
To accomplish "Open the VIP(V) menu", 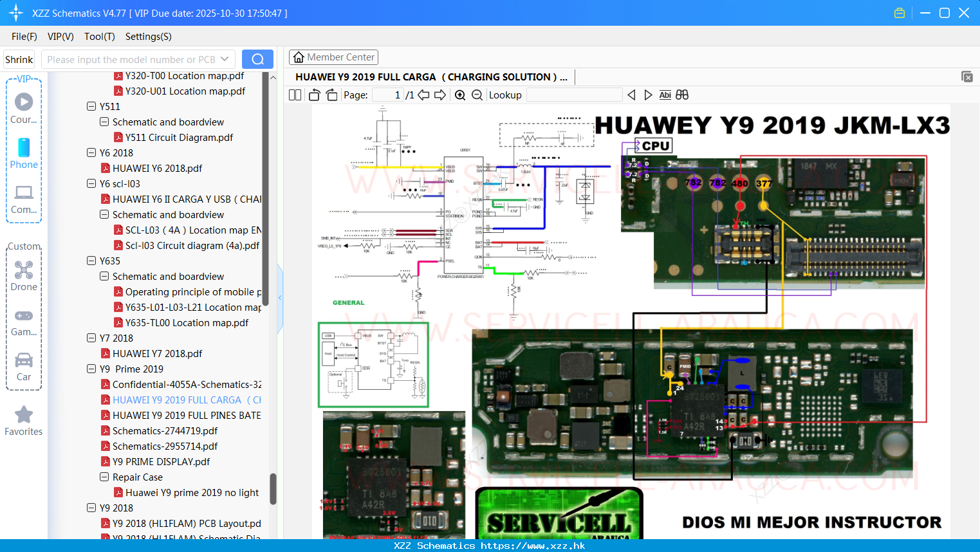I will [60, 37].
